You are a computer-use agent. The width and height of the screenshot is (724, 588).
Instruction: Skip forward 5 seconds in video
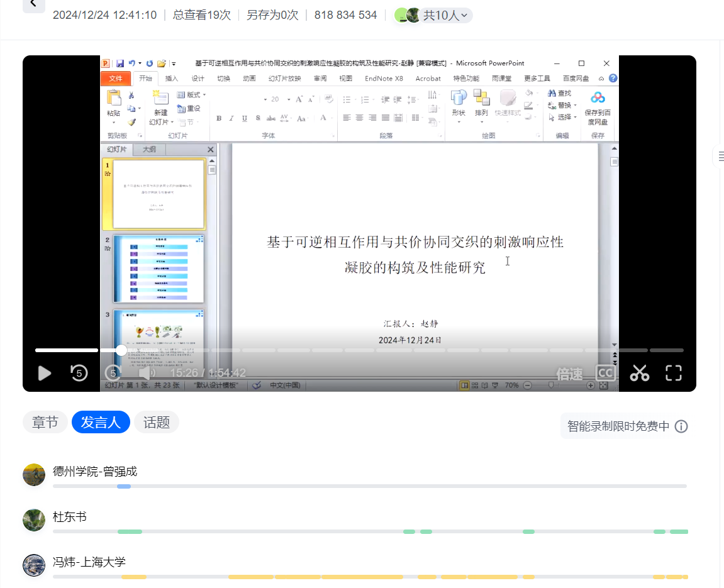[x=113, y=373]
